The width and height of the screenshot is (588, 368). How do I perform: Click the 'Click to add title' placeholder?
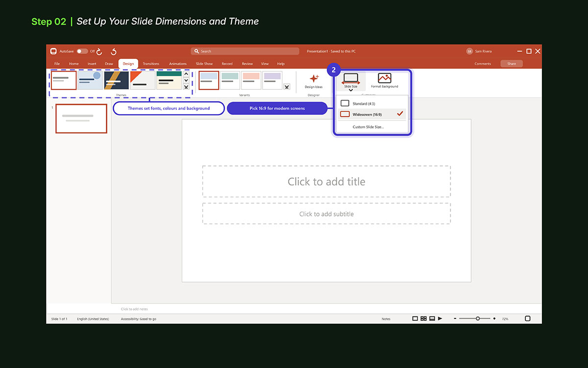[x=326, y=182]
